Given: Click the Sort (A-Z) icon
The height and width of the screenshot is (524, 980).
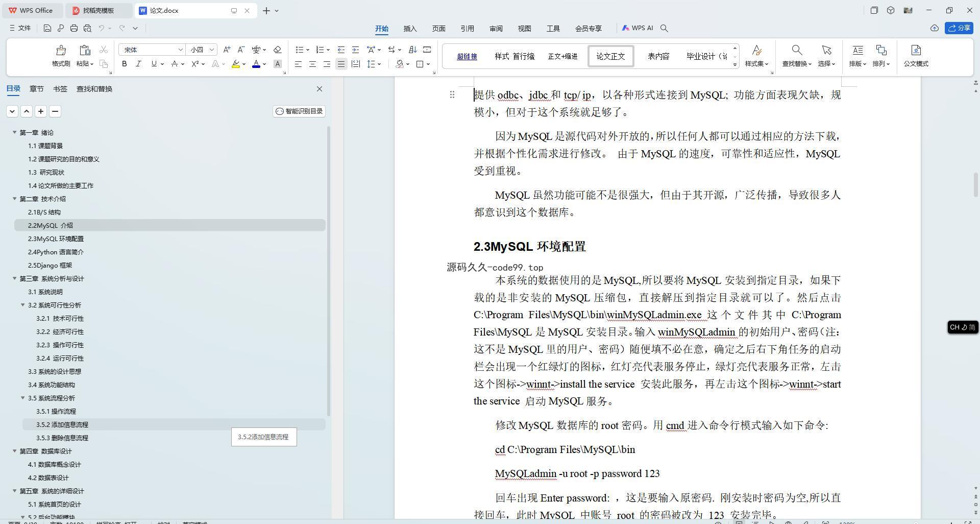Looking at the screenshot, I should [413, 50].
